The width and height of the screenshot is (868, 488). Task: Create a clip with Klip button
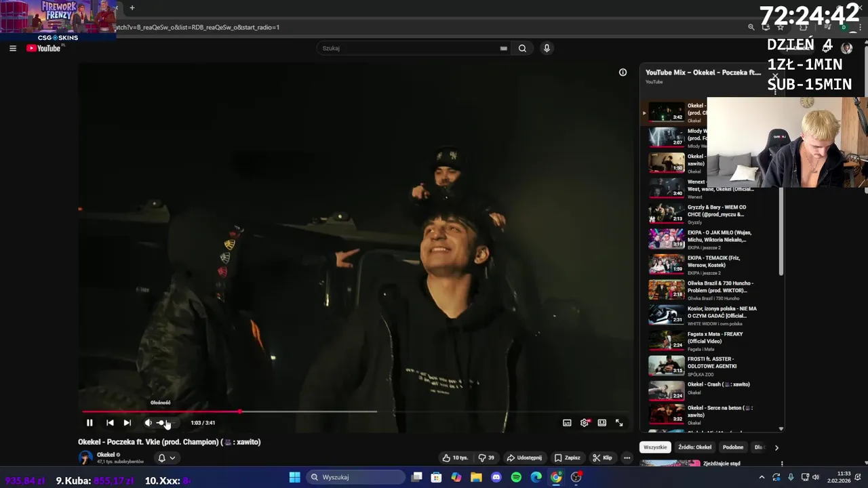602,457
